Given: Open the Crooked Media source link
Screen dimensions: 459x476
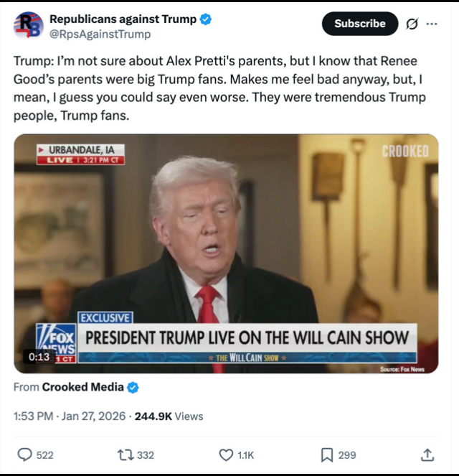Looking at the screenshot, I should coord(82,387).
